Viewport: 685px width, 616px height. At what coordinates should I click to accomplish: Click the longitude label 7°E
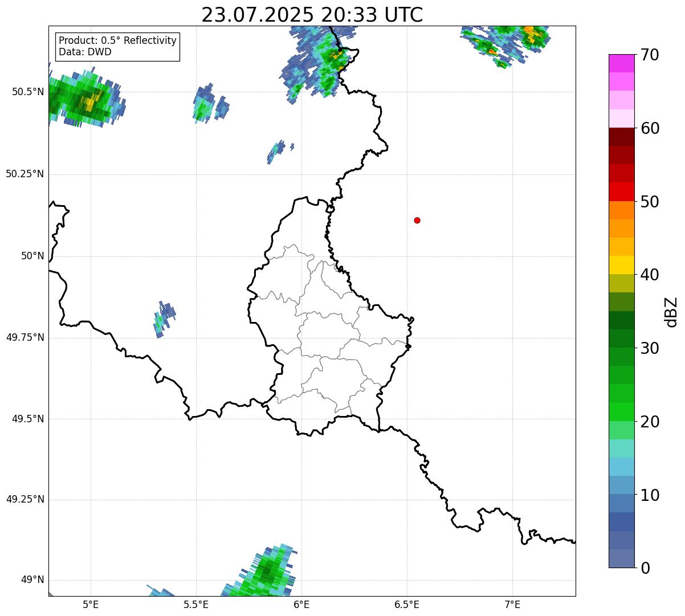[x=512, y=604]
